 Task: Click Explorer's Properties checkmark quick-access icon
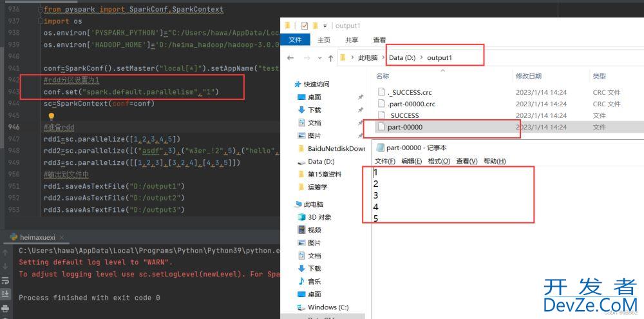pyautogui.click(x=305, y=26)
